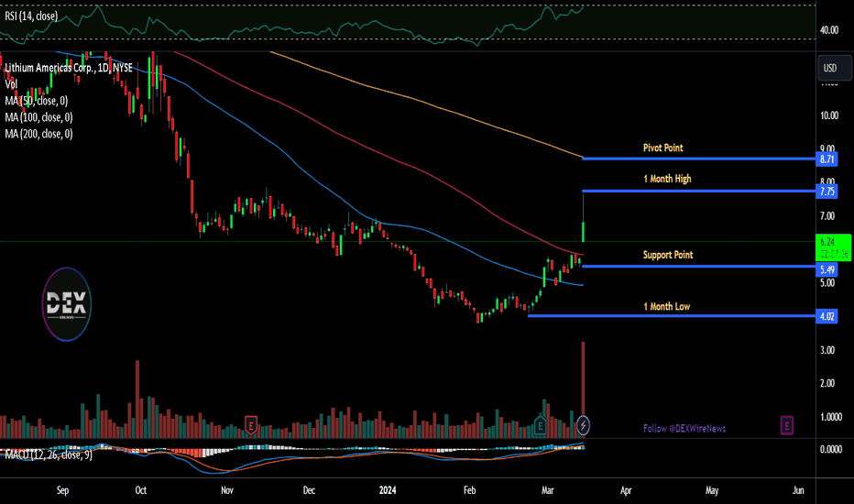This screenshot has width=854, height=504.
Task: Select the MACD (12, 26, close, 9) label
Action: click(49, 455)
